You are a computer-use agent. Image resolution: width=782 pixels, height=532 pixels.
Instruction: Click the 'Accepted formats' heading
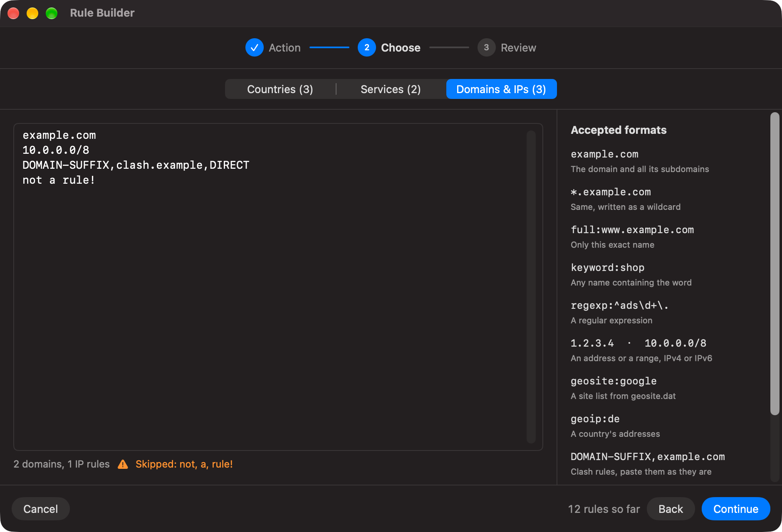coord(619,130)
